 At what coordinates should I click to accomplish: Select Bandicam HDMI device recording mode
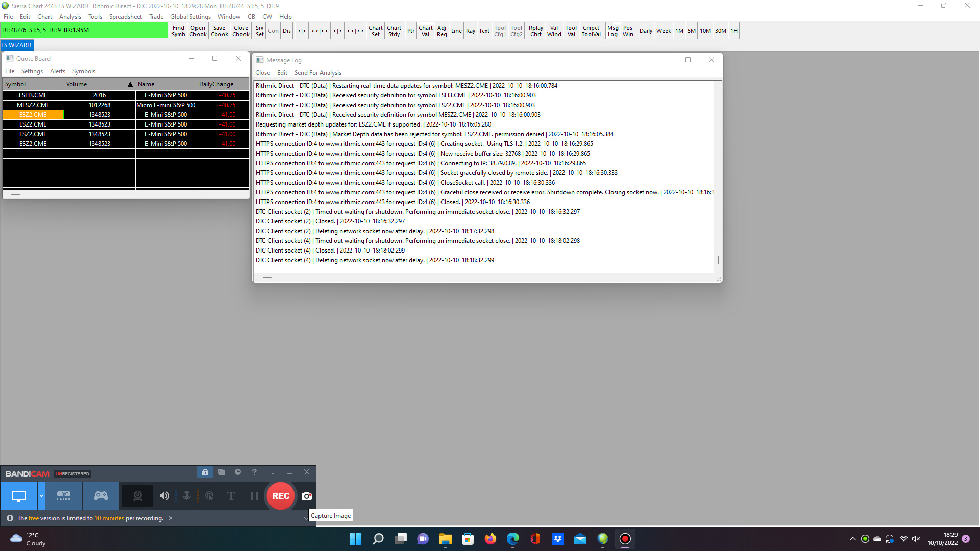tap(64, 496)
